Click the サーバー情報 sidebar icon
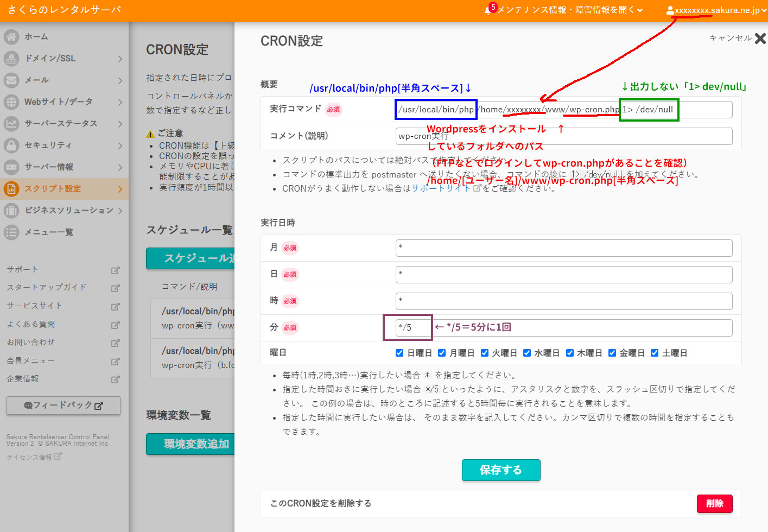Image resolution: width=768 pixels, height=532 pixels. click(12, 167)
